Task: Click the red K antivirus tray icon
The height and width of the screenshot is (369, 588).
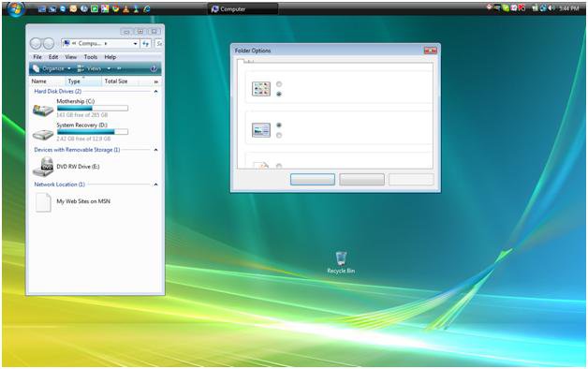Action: click(x=522, y=7)
